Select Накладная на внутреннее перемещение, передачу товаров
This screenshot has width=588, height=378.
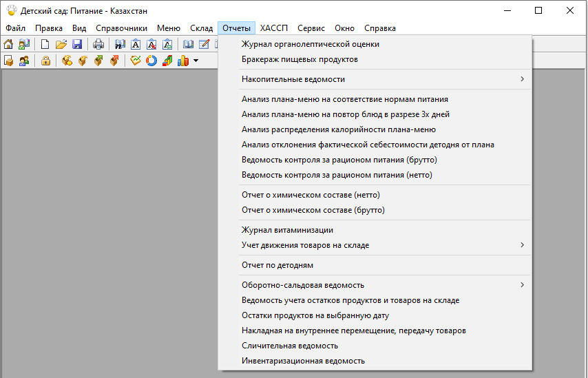coord(375,330)
